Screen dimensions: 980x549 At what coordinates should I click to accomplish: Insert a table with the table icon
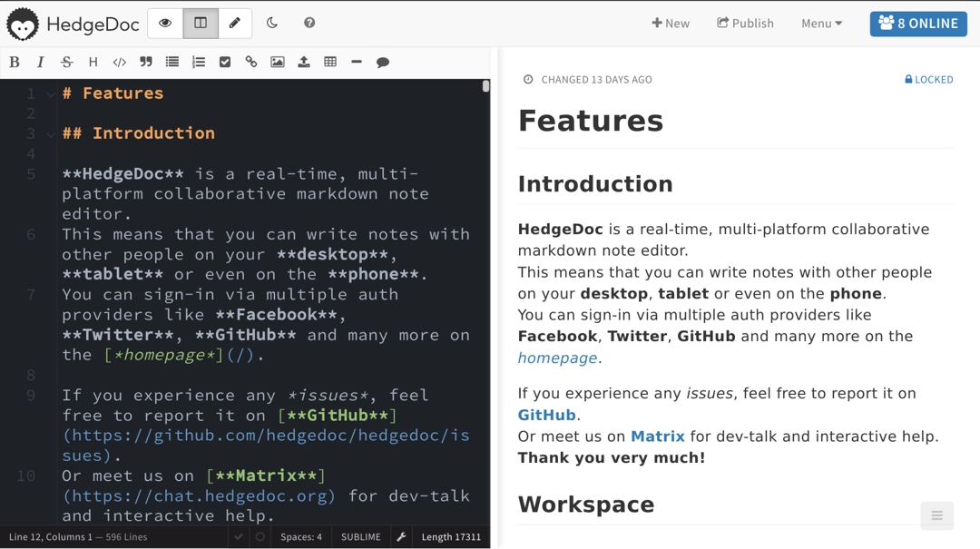tap(329, 62)
